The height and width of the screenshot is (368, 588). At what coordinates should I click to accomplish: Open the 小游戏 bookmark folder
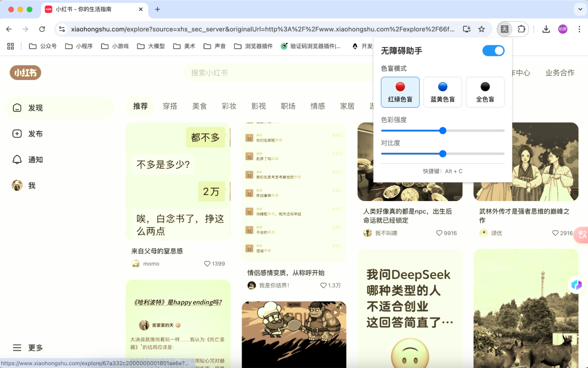tap(114, 46)
